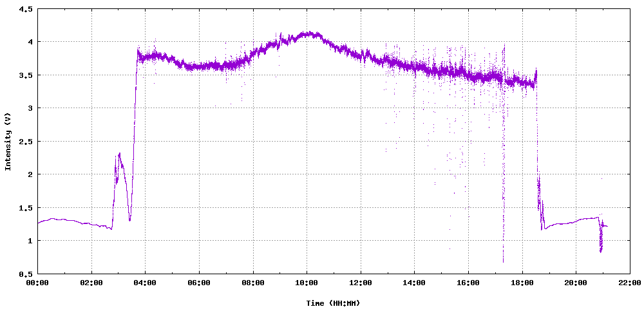Click the 'Time (HH:MM)' x-axis label
Viewport: 644px width, 309px height.
333,303
